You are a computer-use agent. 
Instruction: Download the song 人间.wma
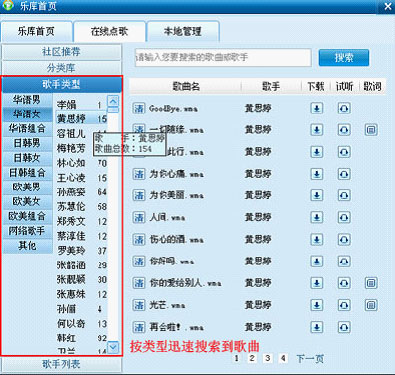pos(317,217)
